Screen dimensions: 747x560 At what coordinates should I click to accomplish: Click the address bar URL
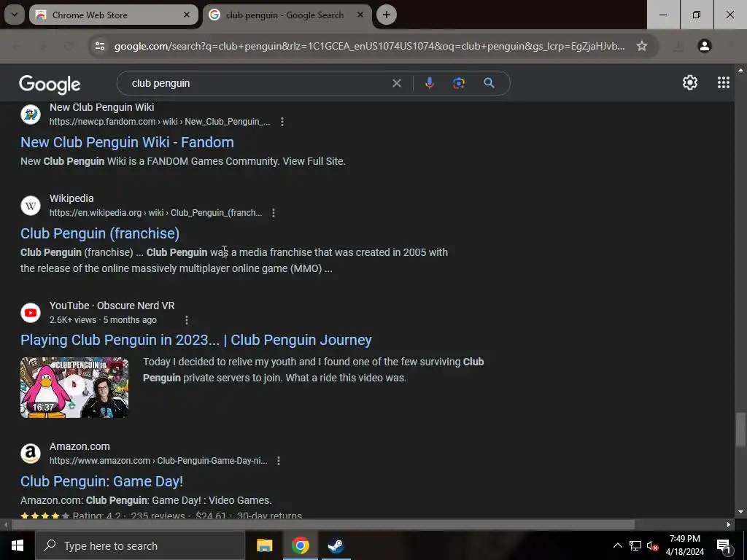click(x=369, y=46)
